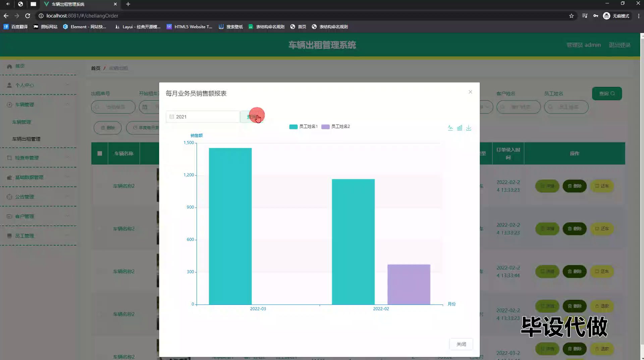Click 退款 in fourth table row

[602, 306]
